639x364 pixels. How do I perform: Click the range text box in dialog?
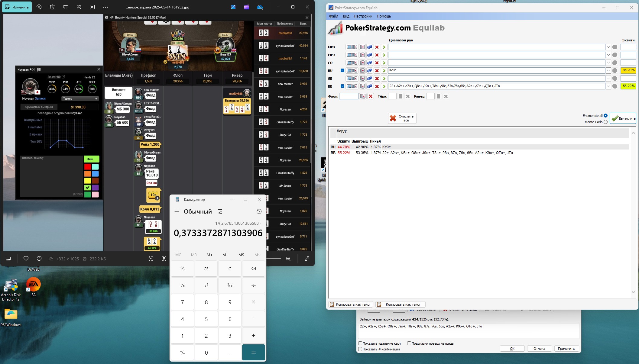(469, 331)
